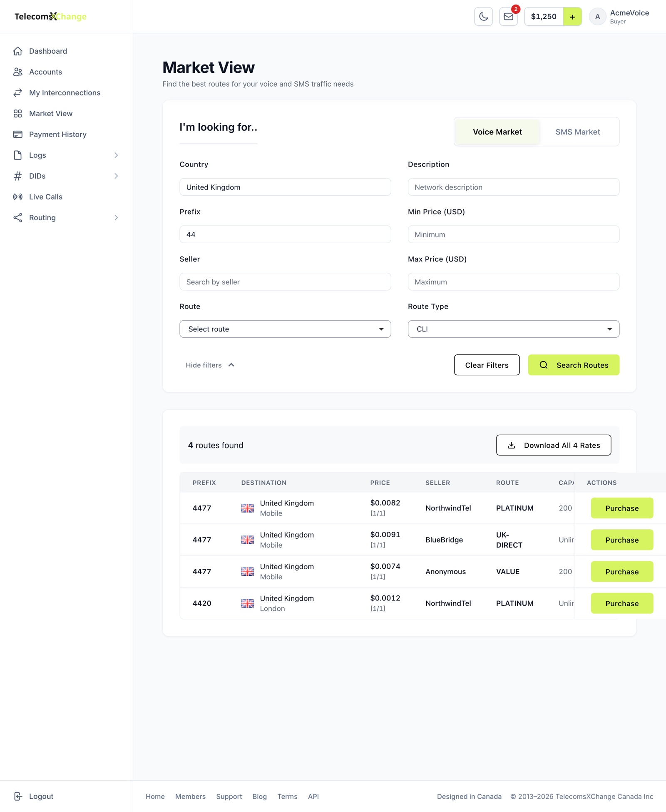Purchase the Anonymous VALUE route
The width and height of the screenshot is (666, 812).
click(x=622, y=572)
